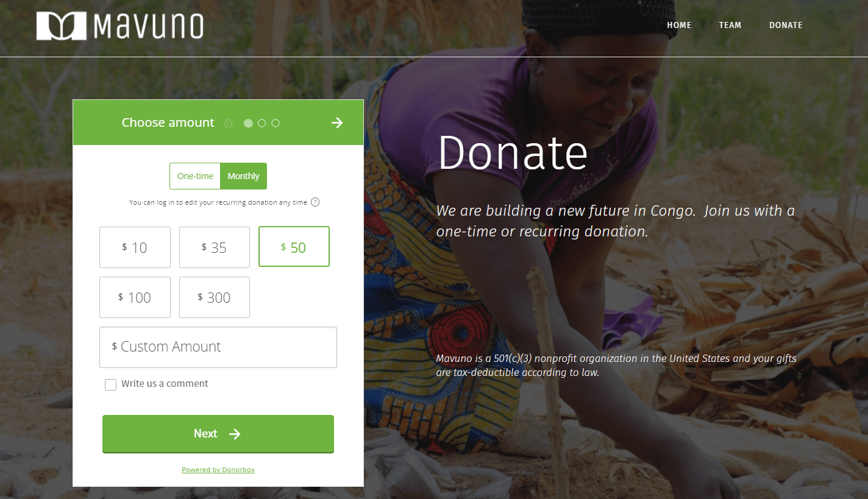The width and height of the screenshot is (868, 499).
Task: Open the Powered by Donorbox link
Action: click(218, 470)
